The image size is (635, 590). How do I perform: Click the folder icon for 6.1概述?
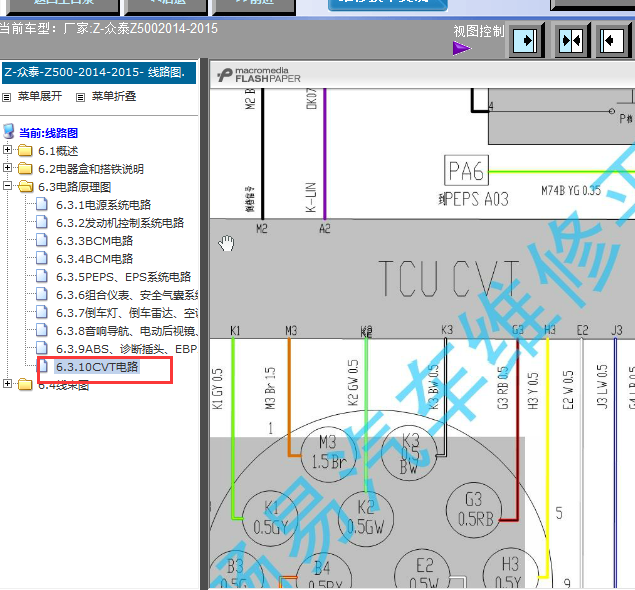click(25, 151)
